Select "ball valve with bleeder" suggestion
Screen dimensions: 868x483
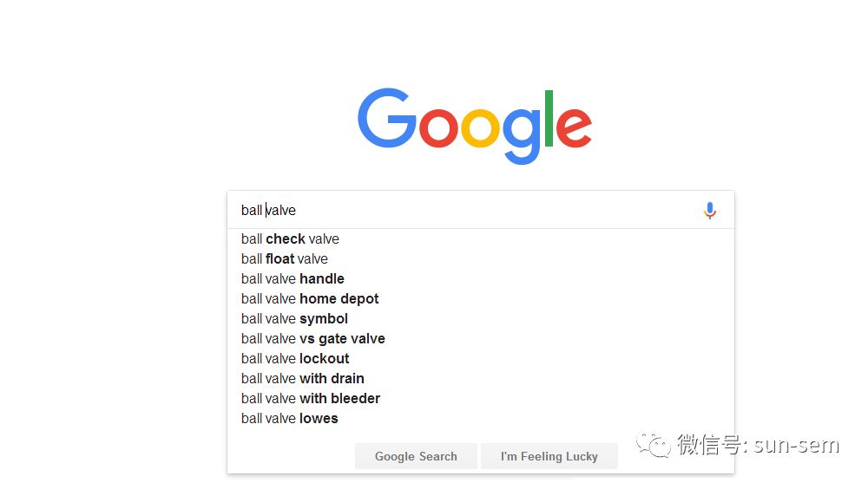[x=311, y=398]
